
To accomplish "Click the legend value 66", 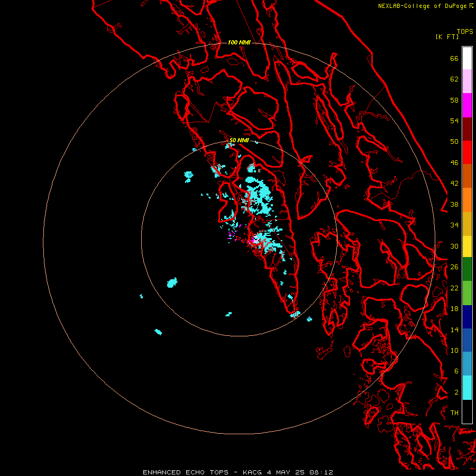I will click(x=454, y=58).
